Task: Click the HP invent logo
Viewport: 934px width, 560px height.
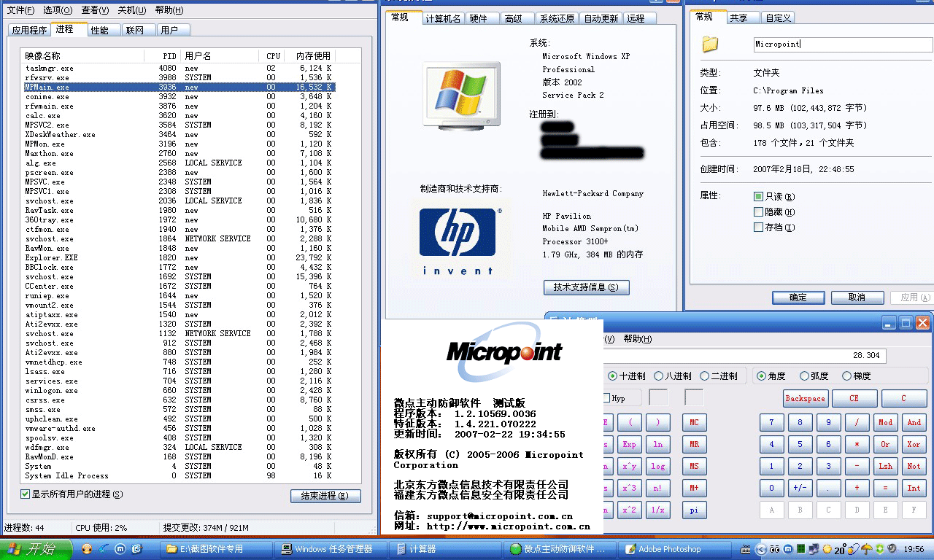Action: click(458, 241)
